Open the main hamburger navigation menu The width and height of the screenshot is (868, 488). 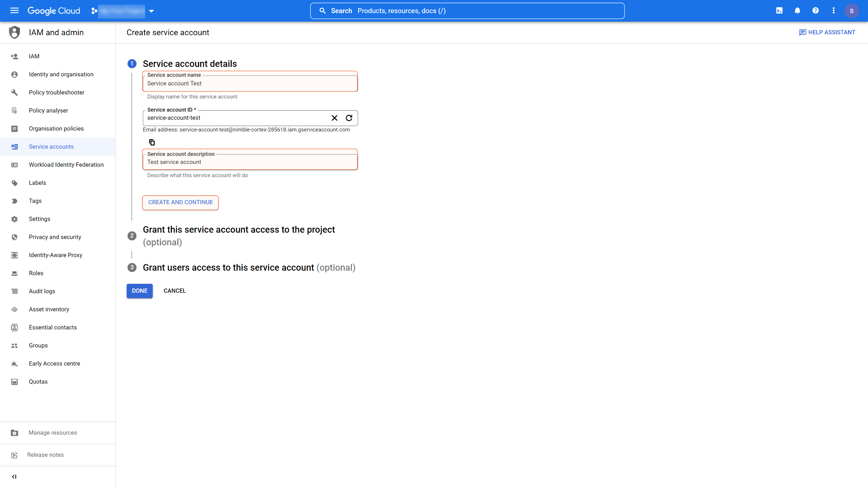pos(14,11)
